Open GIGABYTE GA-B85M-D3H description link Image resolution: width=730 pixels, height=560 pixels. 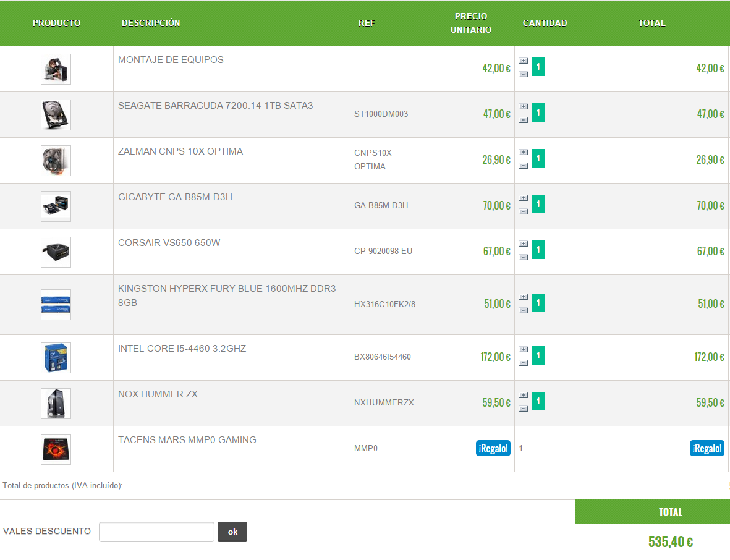pos(175,197)
